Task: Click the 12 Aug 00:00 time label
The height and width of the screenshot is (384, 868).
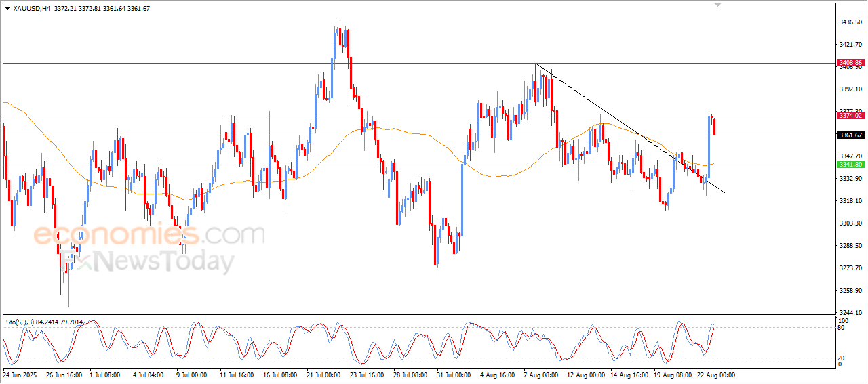Action: (x=586, y=375)
